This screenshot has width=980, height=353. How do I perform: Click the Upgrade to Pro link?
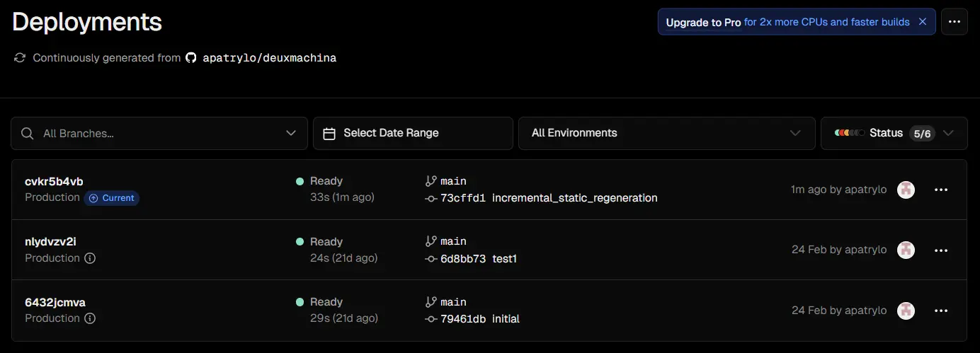[x=703, y=22]
